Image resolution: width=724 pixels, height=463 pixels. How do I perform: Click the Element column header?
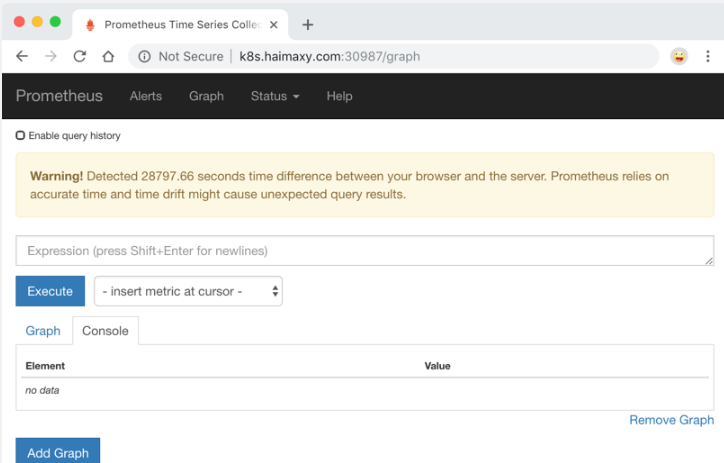(x=45, y=366)
